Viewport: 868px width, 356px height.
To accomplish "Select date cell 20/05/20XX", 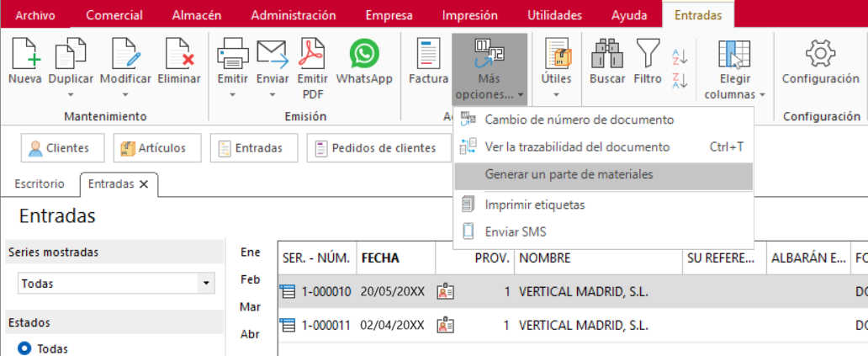I will pos(393,291).
